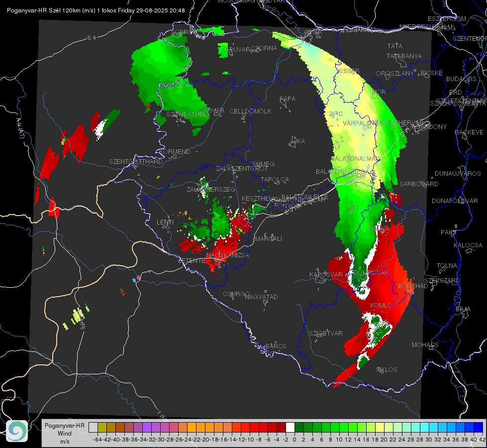487x448 pixels.
Task: Click the CSORNA city label
Action: (264, 48)
